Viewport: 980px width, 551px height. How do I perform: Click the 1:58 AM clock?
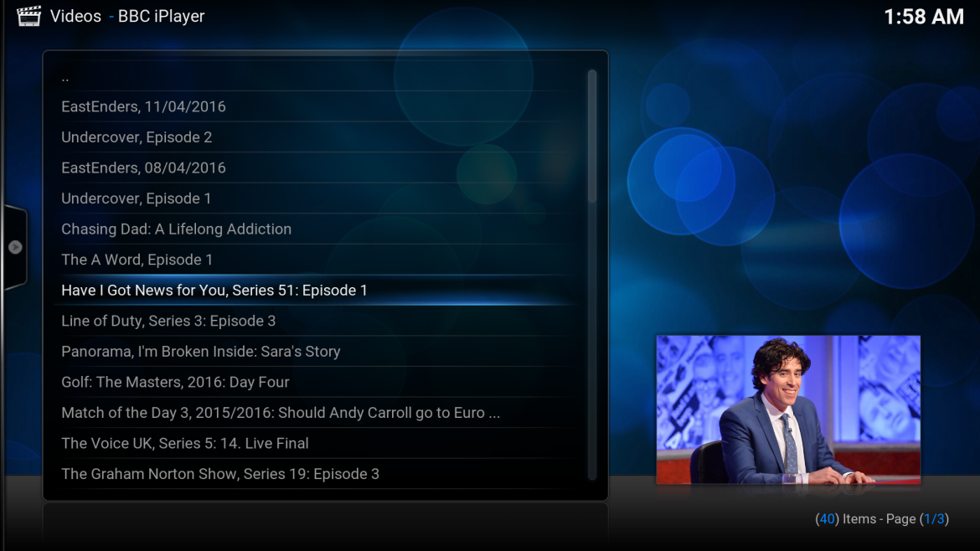(924, 17)
